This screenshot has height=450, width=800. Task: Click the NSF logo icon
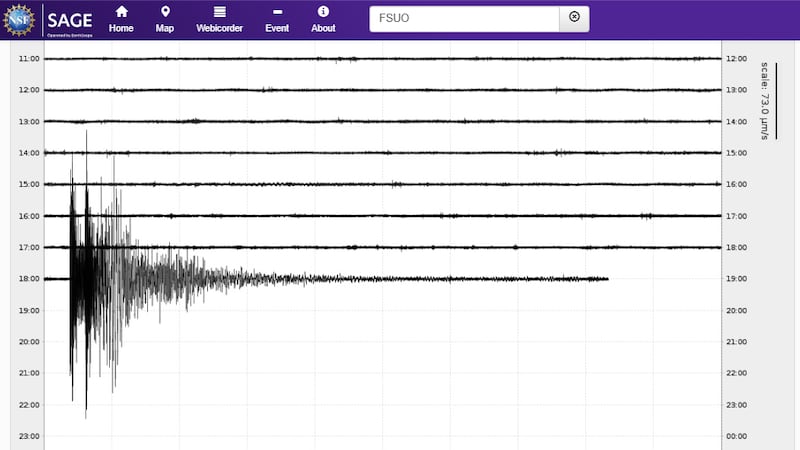point(19,20)
